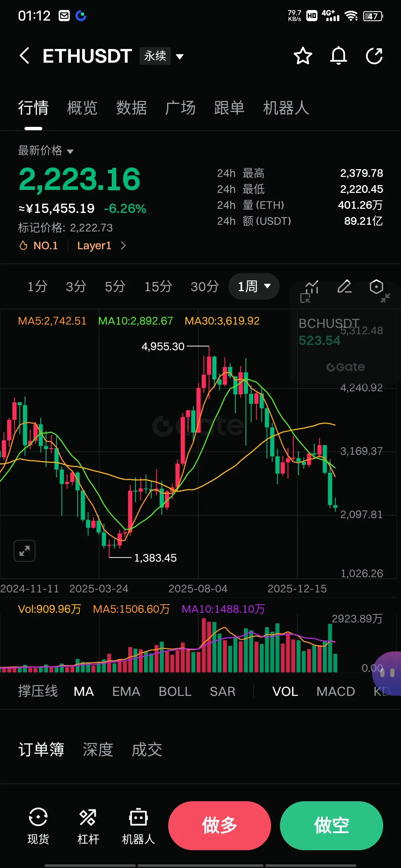Image resolution: width=401 pixels, height=868 pixels.
Task: Tap 做空 short button
Action: pos(331,825)
